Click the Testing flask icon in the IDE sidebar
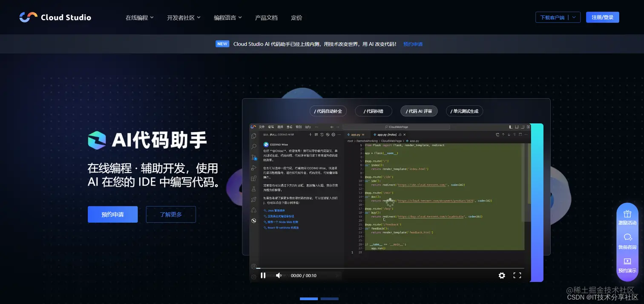Screen dimensions: 644x304 [254, 189]
